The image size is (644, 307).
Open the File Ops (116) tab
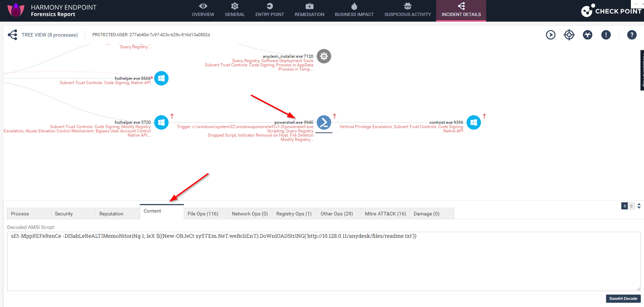[x=206, y=214]
